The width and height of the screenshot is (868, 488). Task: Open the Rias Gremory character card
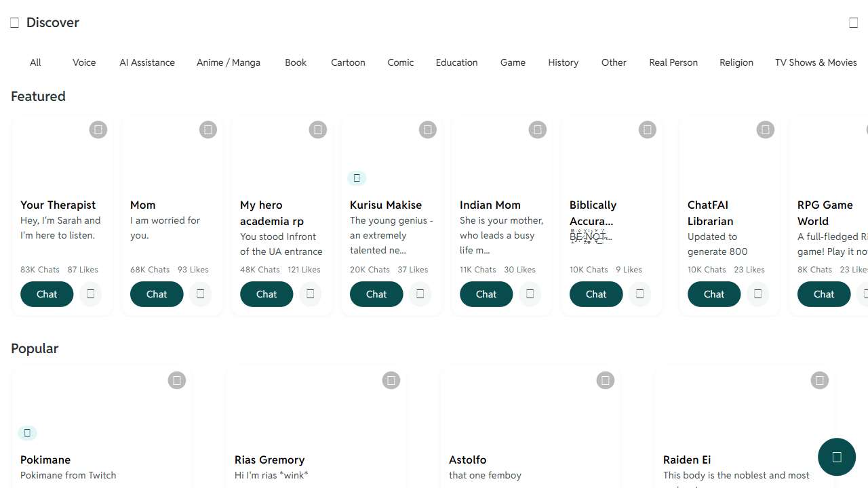(269, 460)
